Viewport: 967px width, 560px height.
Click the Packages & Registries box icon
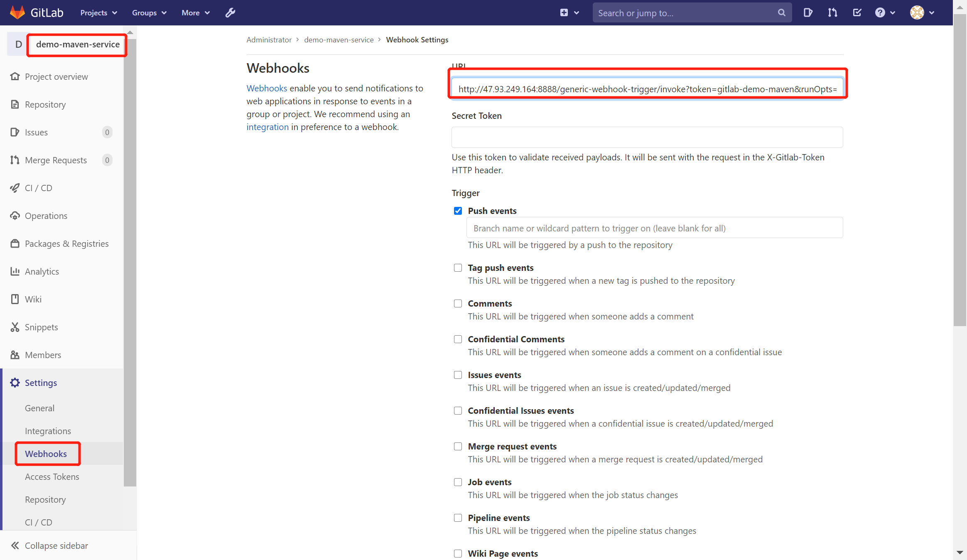tap(15, 243)
